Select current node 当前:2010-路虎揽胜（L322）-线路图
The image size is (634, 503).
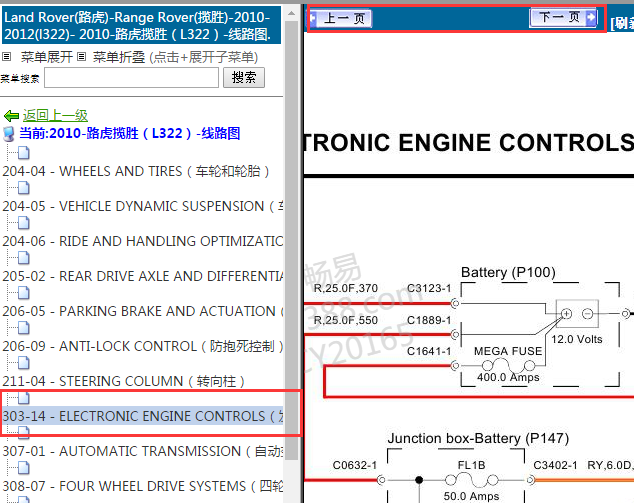tap(130, 133)
